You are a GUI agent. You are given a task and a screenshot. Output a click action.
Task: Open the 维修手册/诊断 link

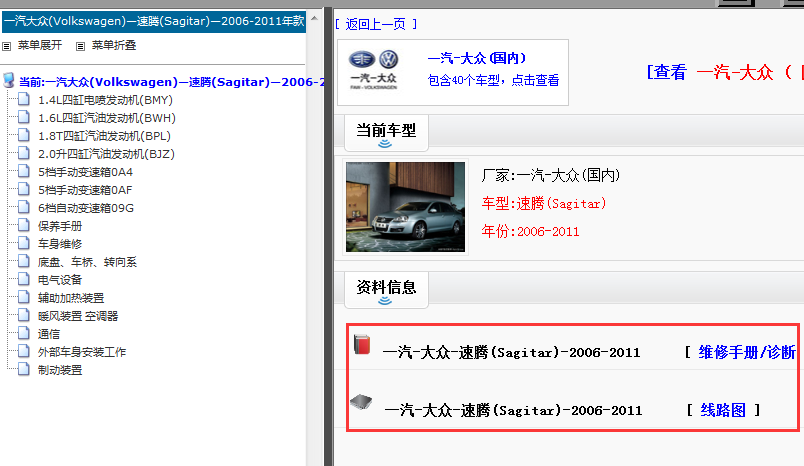747,352
